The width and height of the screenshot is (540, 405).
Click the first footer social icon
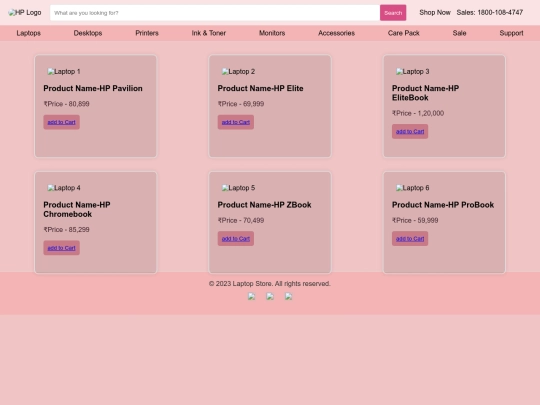point(252,297)
